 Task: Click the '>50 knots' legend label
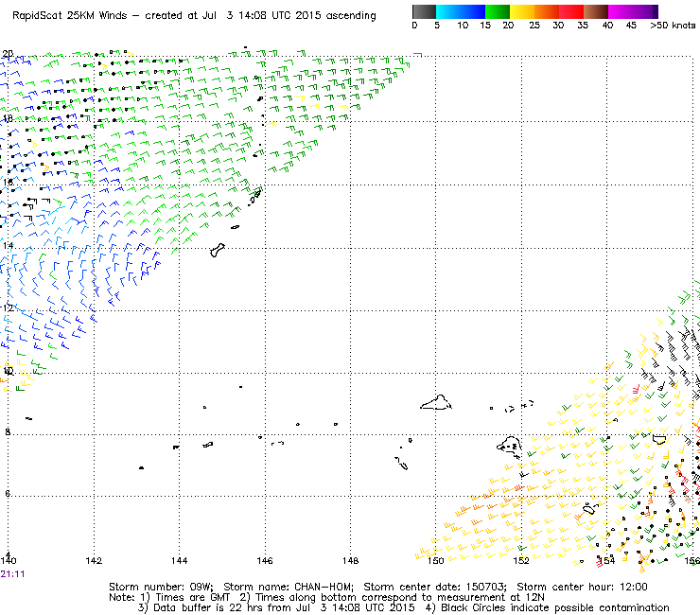673,26
